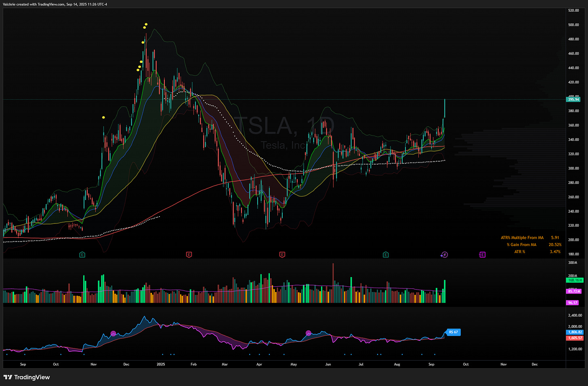Click the 300M volume axis label
This screenshot has width=588, height=386.
[x=573, y=263]
